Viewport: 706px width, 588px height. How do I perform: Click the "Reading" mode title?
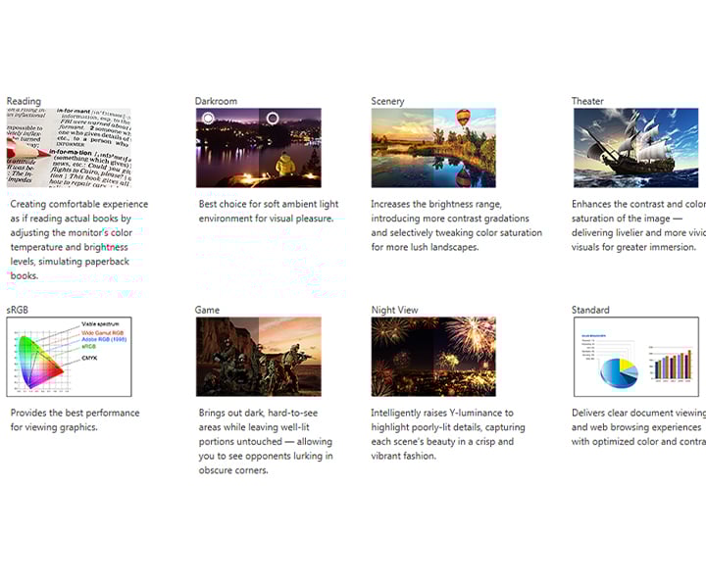pyautogui.click(x=24, y=101)
